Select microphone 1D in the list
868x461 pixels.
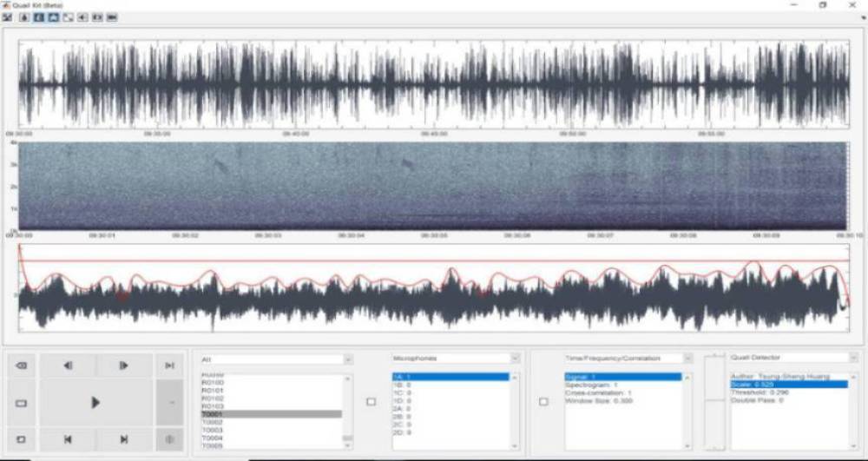[450, 401]
